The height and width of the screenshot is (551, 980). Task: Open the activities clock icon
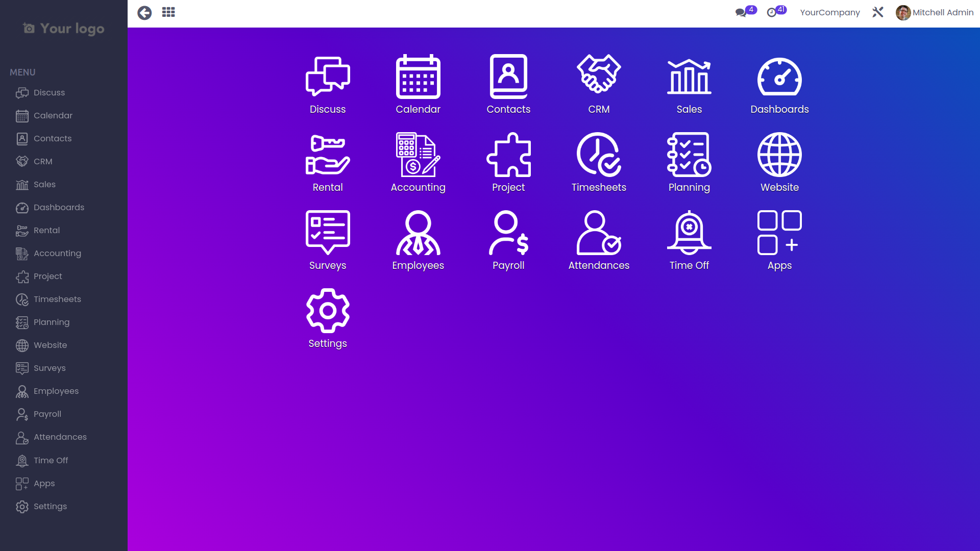tap(772, 13)
